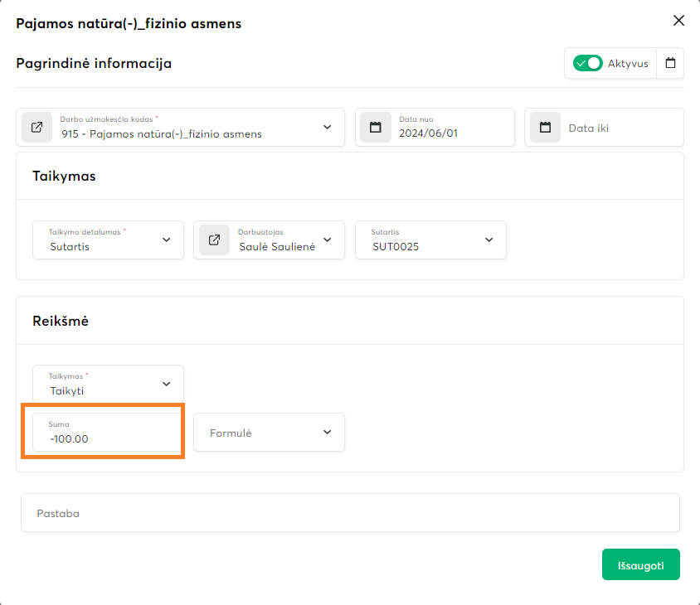Click the Data nuo calendar icon

coord(376,128)
